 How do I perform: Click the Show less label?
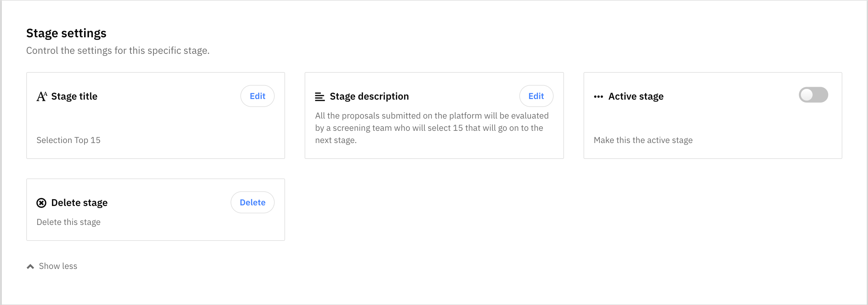(x=58, y=266)
